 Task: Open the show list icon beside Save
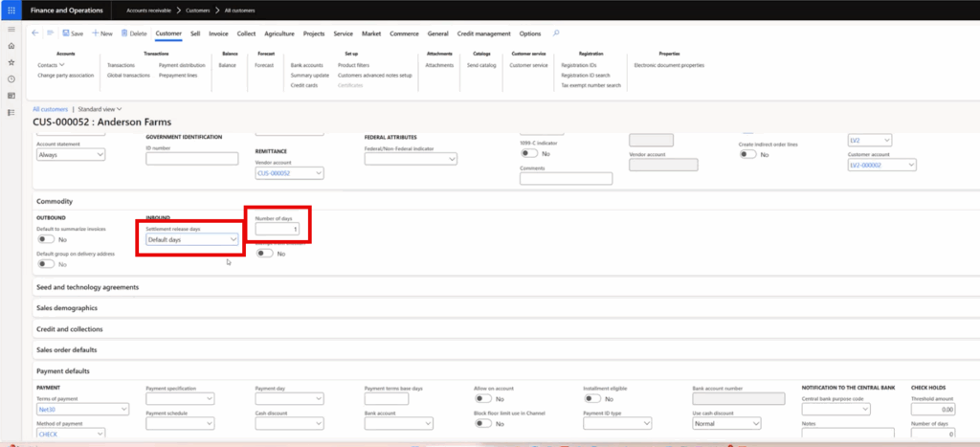pos(50,34)
